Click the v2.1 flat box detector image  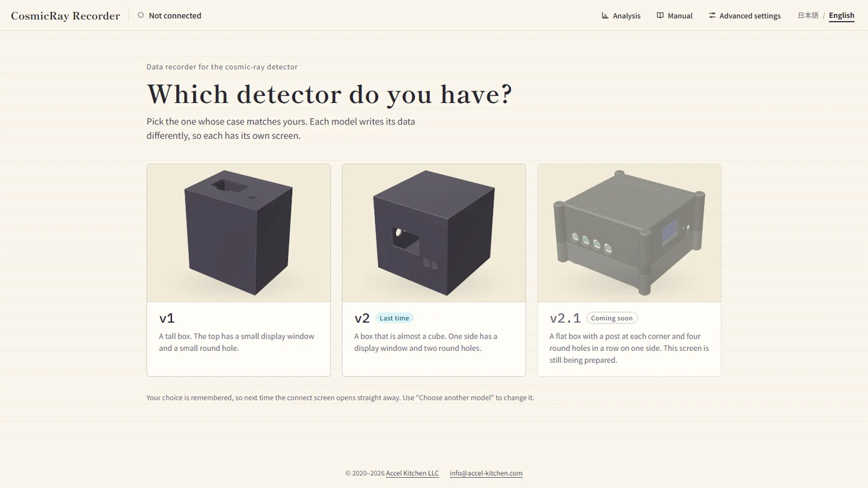629,233
